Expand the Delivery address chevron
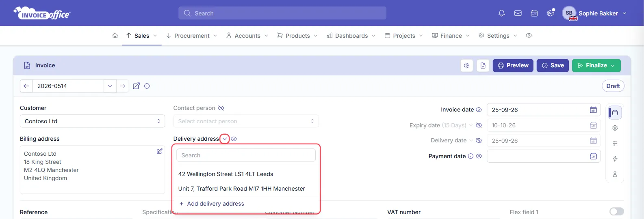Screen dimensions: 644x219 225,139
